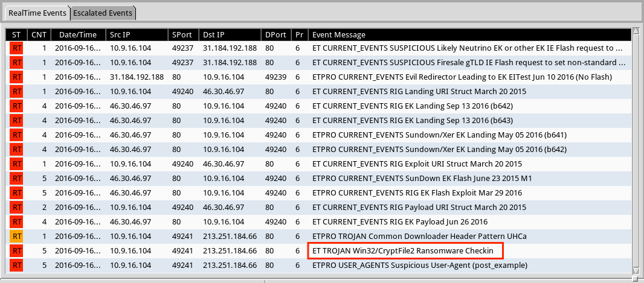
Task: Select the Firesale gTLD IE Flash request event
Action: coord(468,62)
